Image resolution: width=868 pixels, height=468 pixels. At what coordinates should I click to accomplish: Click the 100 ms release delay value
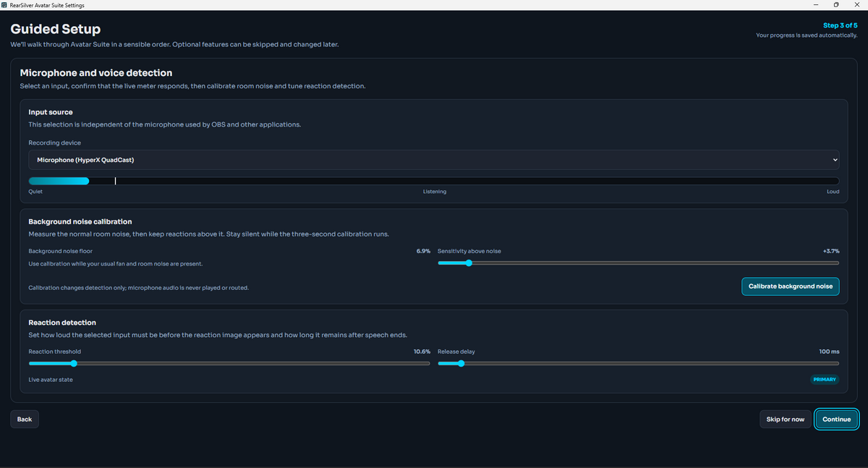click(830, 352)
